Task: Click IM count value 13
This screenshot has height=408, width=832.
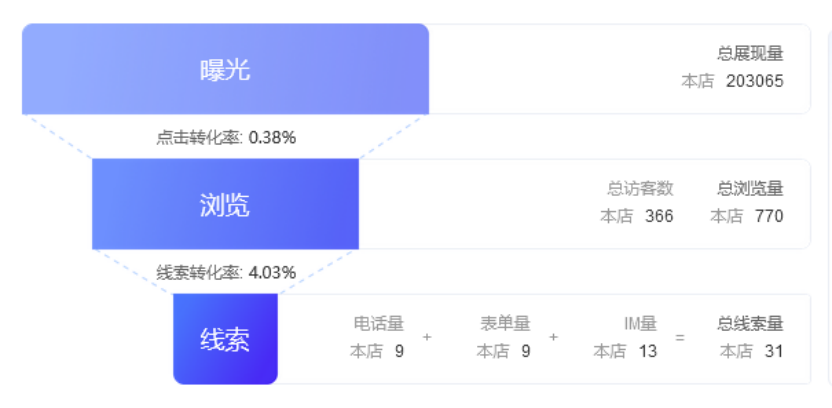Action: tap(648, 351)
